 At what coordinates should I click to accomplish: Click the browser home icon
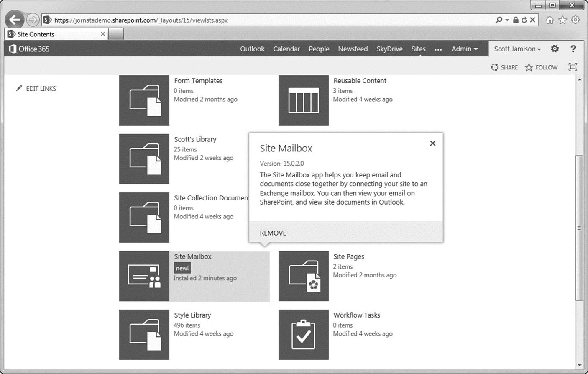pyautogui.click(x=550, y=20)
